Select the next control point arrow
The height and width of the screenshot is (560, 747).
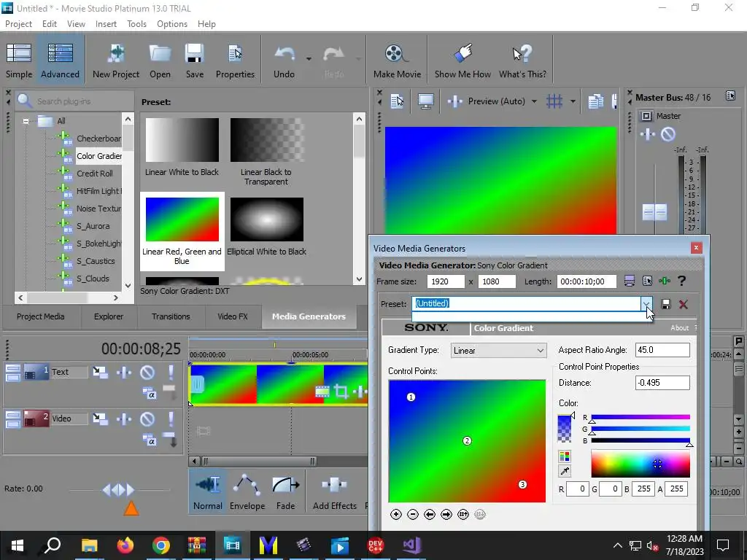(x=446, y=514)
